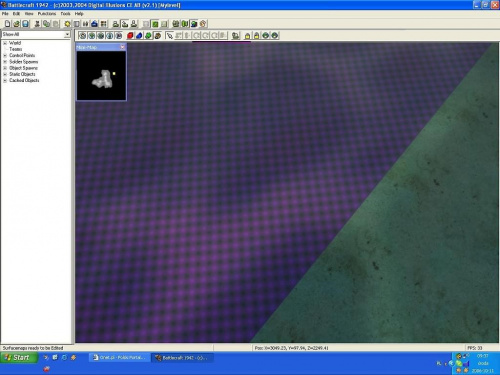
Task: Click the island on the mini-map
Action: [x=103, y=79]
